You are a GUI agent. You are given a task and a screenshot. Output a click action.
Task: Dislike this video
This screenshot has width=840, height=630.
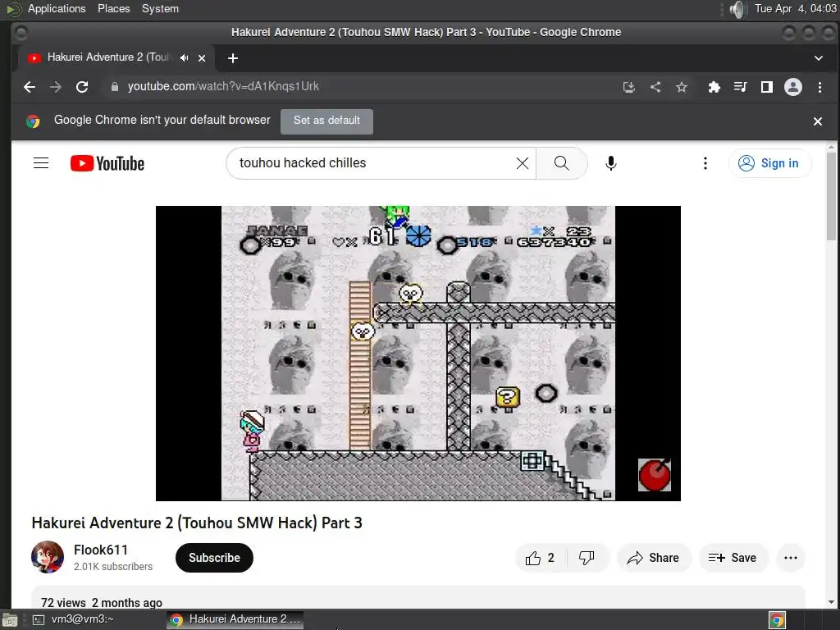[587, 558]
